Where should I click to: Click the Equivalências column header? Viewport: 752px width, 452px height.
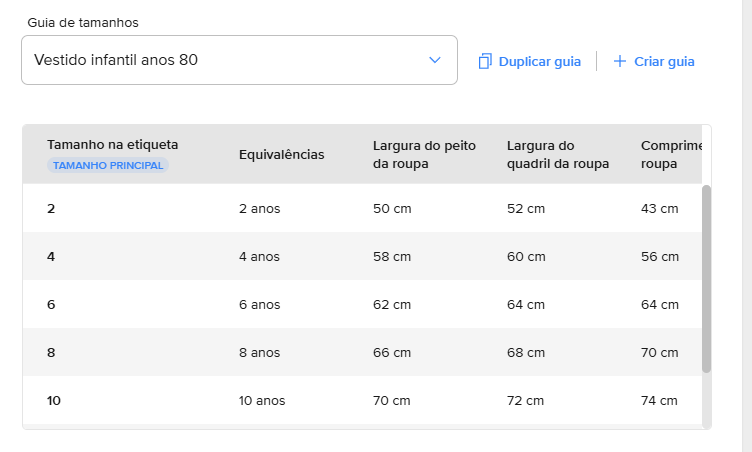(x=282, y=154)
